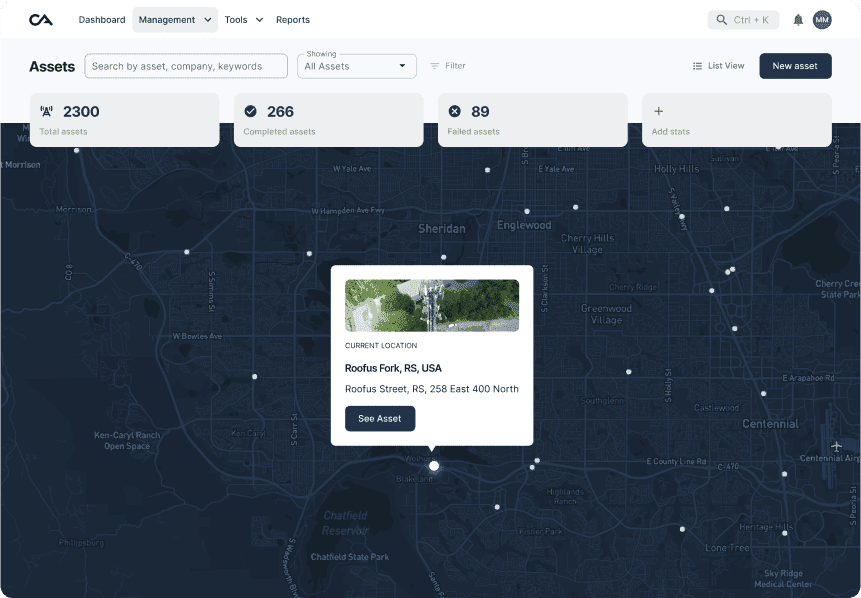Expand the Management chevron arrow
The height and width of the screenshot is (598, 861).
[208, 20]
